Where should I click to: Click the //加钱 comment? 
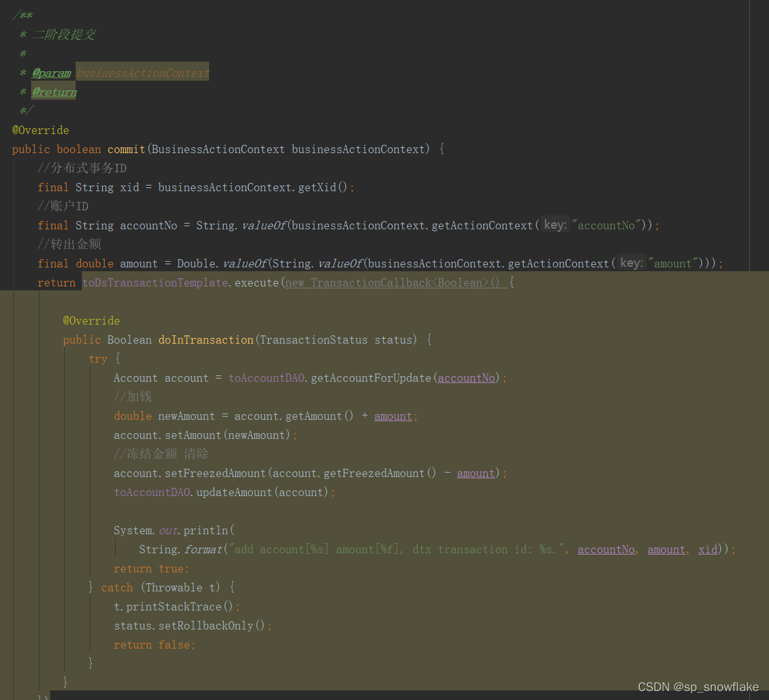click(133, 397)
